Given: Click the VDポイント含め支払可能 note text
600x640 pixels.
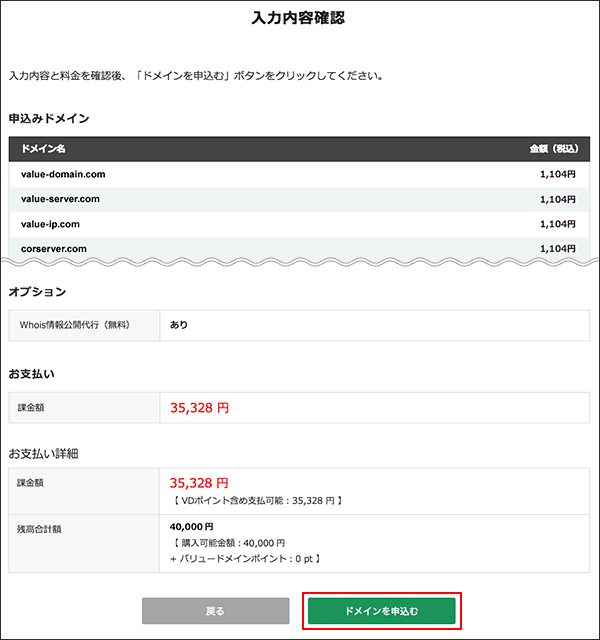Looking at the screenshot, I should point(255,500).
